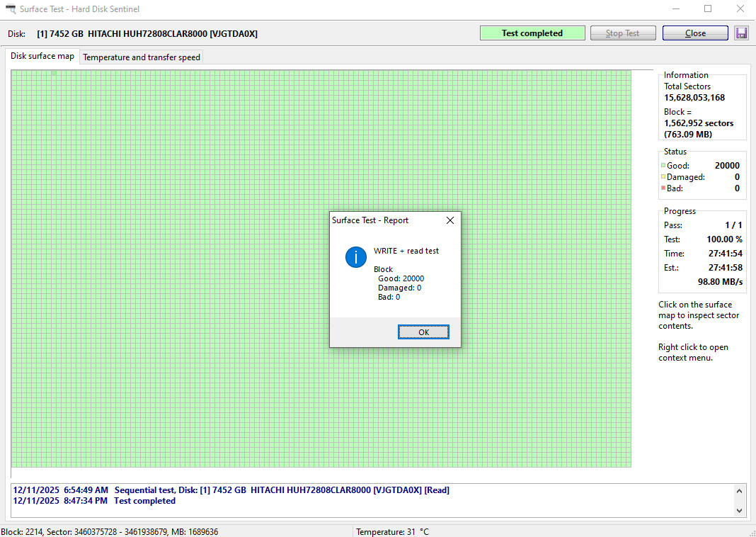Maximize the Surface Test window

pos(708,9)
